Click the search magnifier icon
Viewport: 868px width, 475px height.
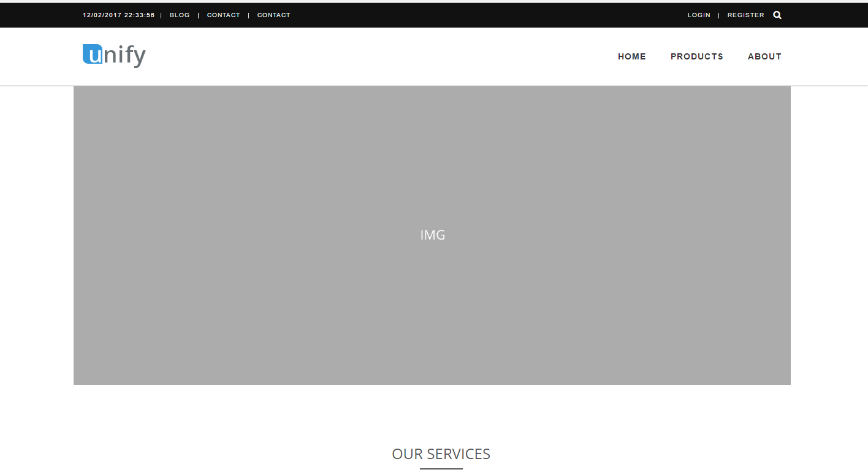pos(777,15)
